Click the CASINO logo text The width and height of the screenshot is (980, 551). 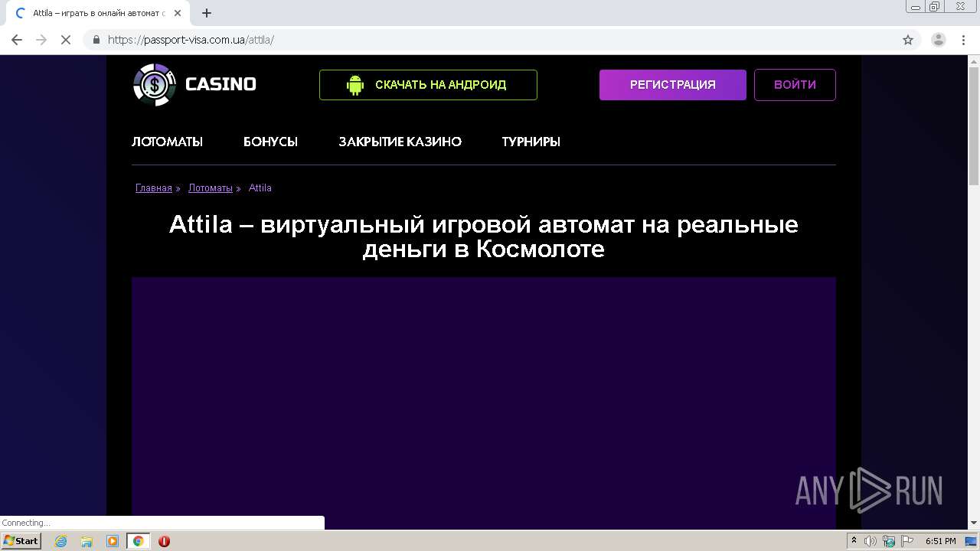(x=220, y=84)
